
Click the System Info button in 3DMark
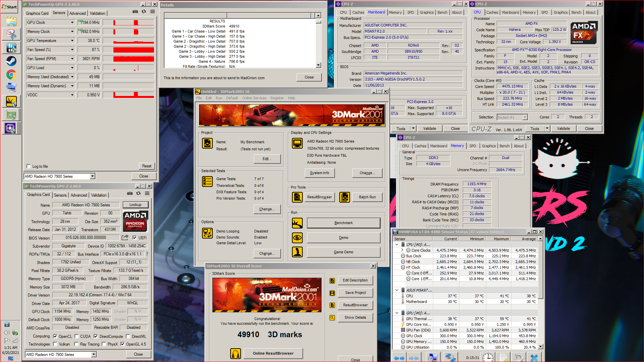(319, 173)
